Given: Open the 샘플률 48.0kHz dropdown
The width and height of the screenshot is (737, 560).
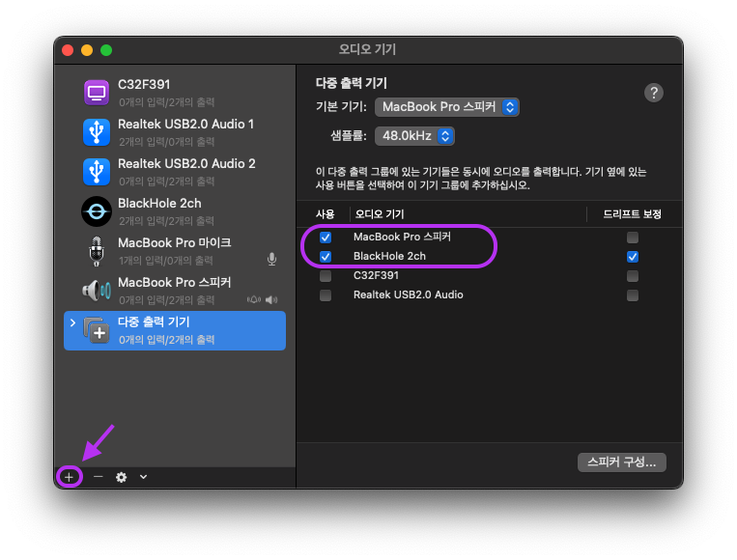Looking at the screenshot, I should (x=414, y=136).
